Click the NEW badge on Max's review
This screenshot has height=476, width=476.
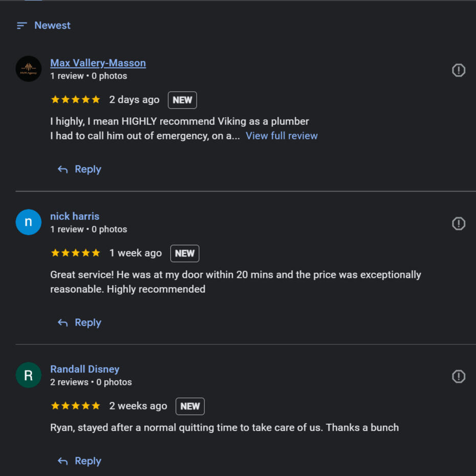click(x=182, y=100)
